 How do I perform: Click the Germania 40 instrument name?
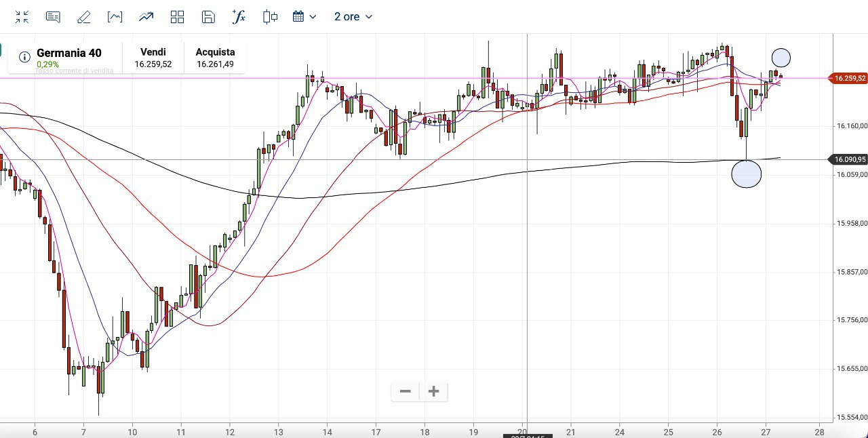tap(69, 52)
